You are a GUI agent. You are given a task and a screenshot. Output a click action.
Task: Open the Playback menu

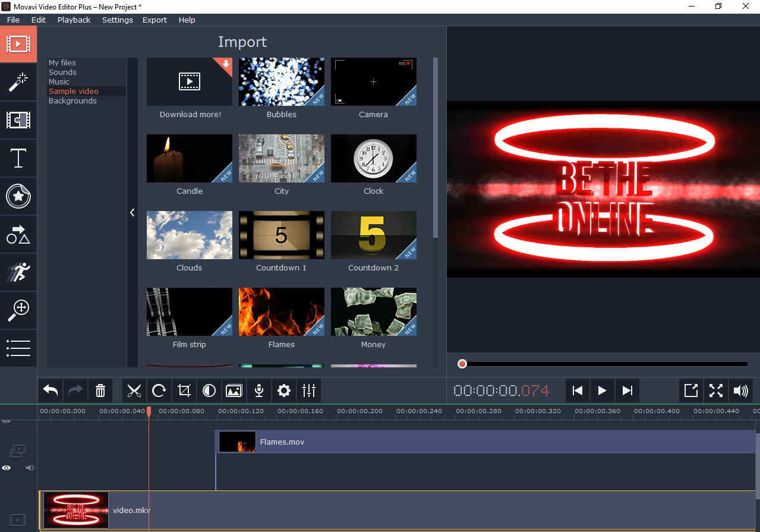click(74, 20)
